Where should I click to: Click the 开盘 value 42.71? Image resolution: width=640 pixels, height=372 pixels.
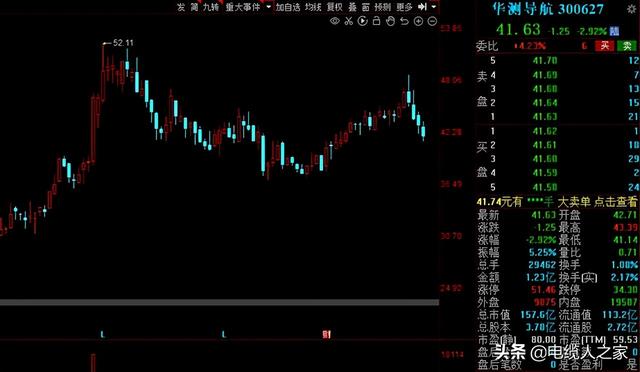click(x=625, y=215)
